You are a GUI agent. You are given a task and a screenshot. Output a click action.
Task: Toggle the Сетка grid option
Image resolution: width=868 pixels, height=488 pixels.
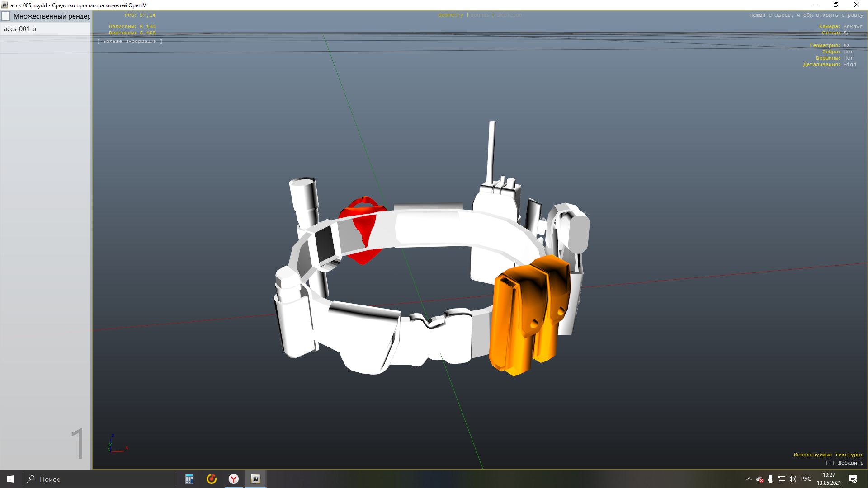coord(846,33)
